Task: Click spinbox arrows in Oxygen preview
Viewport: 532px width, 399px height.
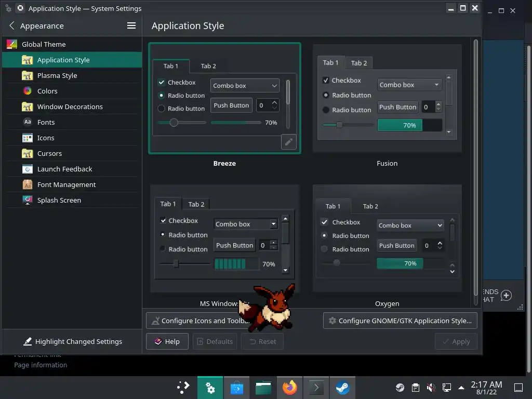Action: tap(440, 245)
